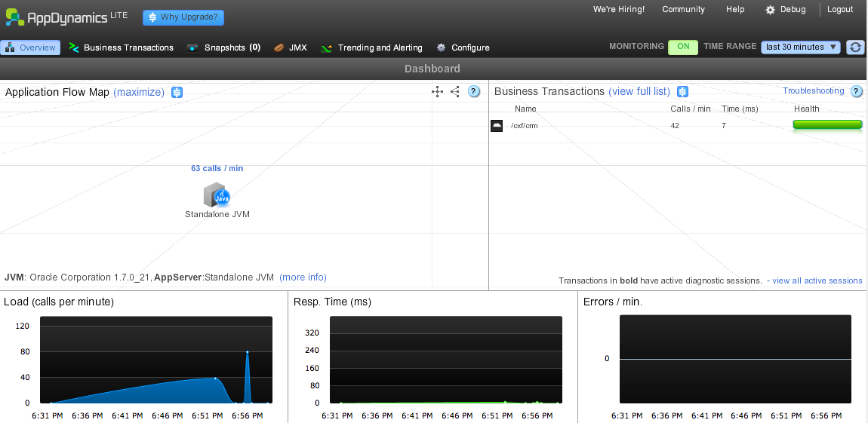Open the Time Range dropdown
Viewport: 868px width, 423px height.
coord(801,47)
